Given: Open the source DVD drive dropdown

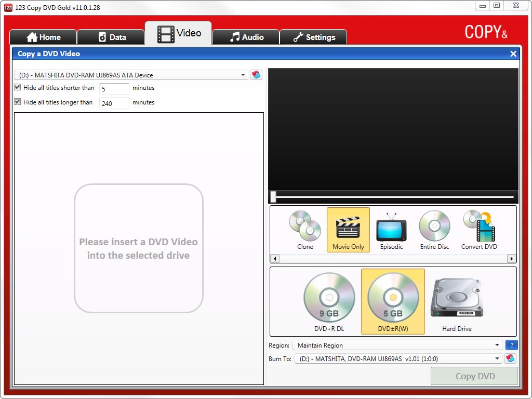Looking at the screenshot, I should 243,75.
